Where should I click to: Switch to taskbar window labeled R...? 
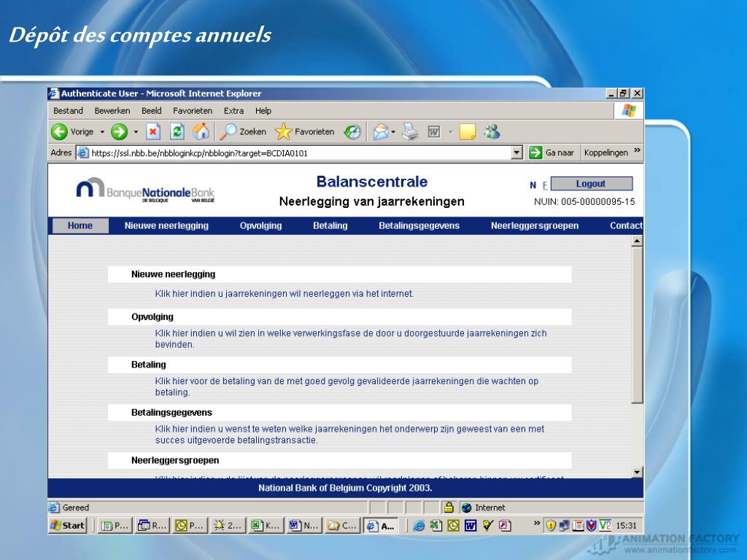click(x=152, y=526)
